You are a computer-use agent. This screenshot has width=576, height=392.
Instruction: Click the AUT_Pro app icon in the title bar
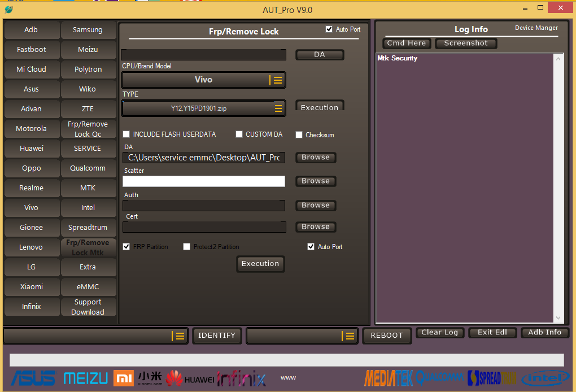pos(8,10)
